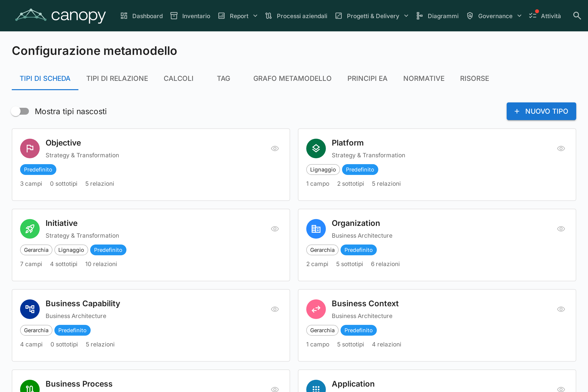Open Attività checklist icon with red dot
Image resolution: width=588 pixels, height=392 pixels.
533,15
